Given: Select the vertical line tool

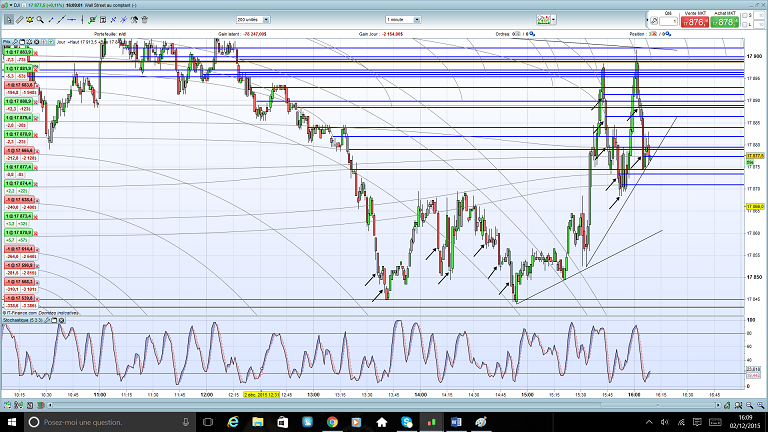Looking at the screenshot, I should (x=82, y=20).
